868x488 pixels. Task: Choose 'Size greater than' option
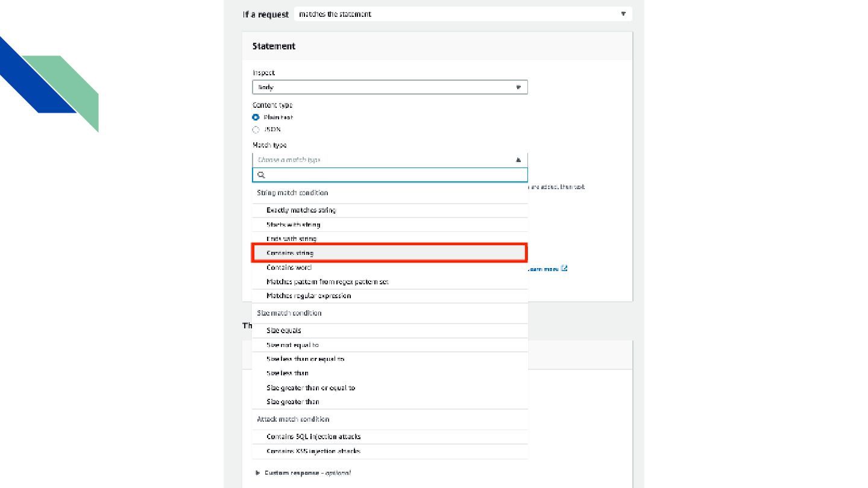[x=390, y=402]
